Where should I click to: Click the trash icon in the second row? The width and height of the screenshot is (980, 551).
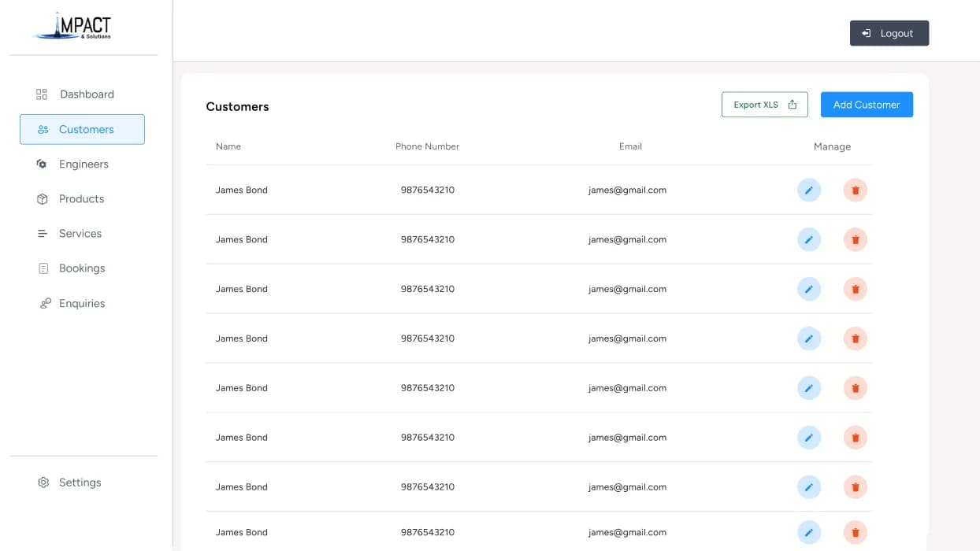tap(856, 239)
